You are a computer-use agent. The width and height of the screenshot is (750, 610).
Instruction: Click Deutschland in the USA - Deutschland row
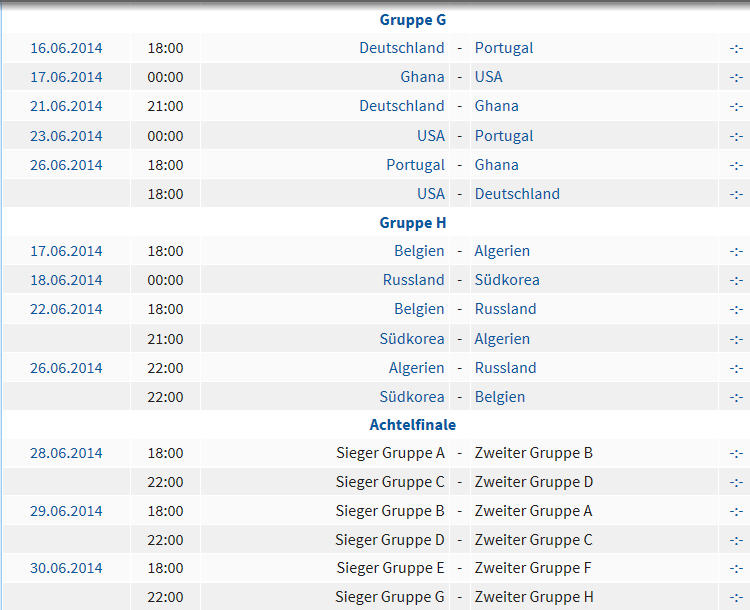pos(517,194)
